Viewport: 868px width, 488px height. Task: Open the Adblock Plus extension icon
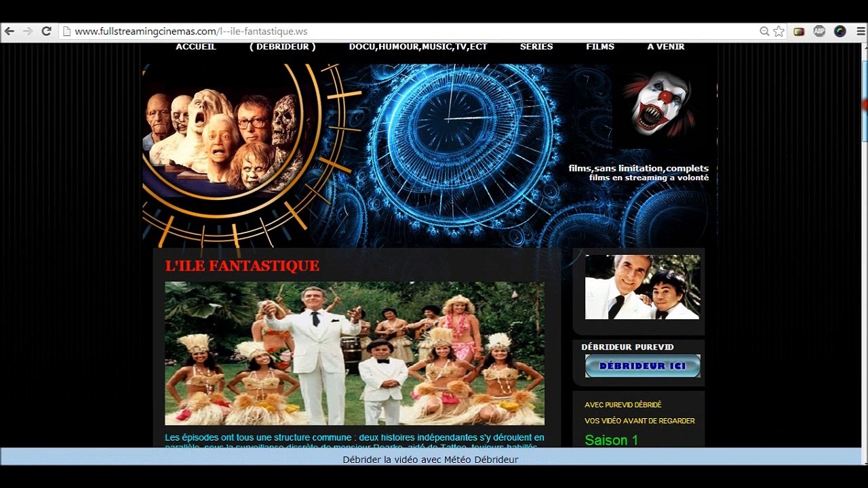819,31
